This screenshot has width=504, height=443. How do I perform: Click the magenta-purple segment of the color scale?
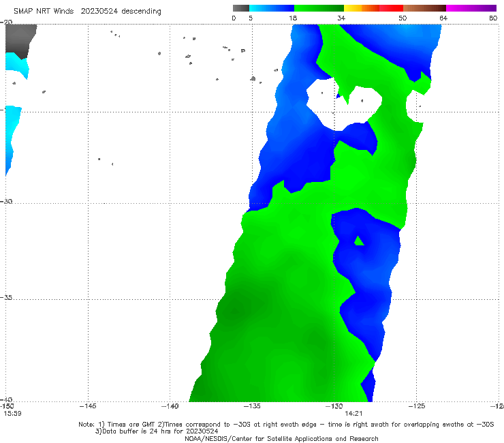pos(471,8)
